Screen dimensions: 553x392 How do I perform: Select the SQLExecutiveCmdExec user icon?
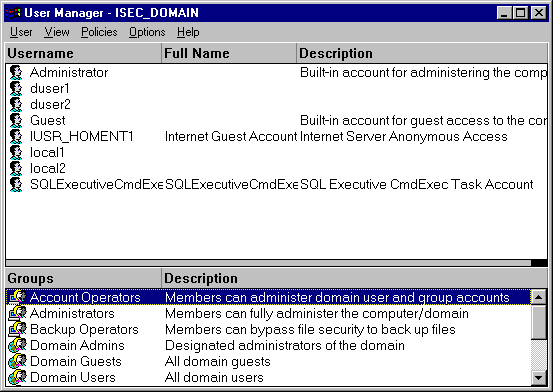pyautogui.click(x=16, y=185)
